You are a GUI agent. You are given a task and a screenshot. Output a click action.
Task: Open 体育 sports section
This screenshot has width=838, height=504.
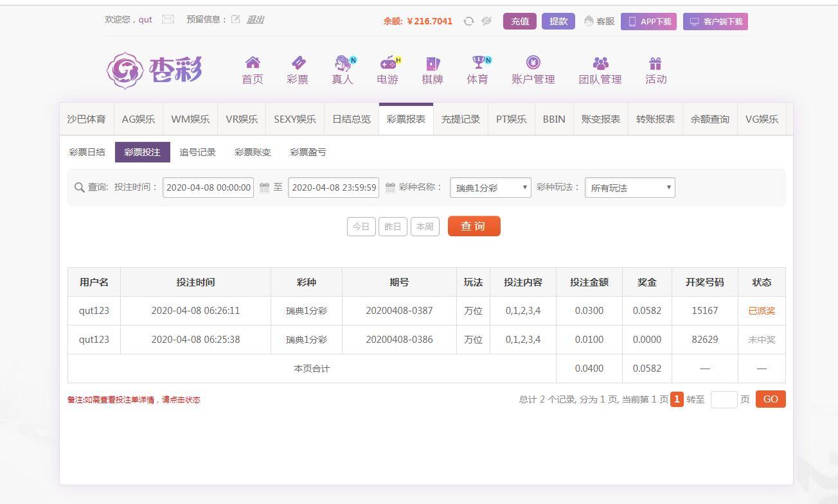pyautogui.click(x=478, y=71)
